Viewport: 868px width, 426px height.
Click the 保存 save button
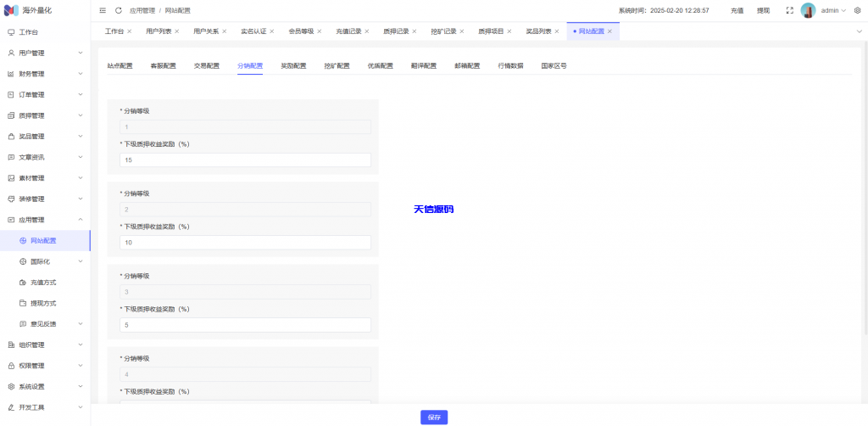434,418
